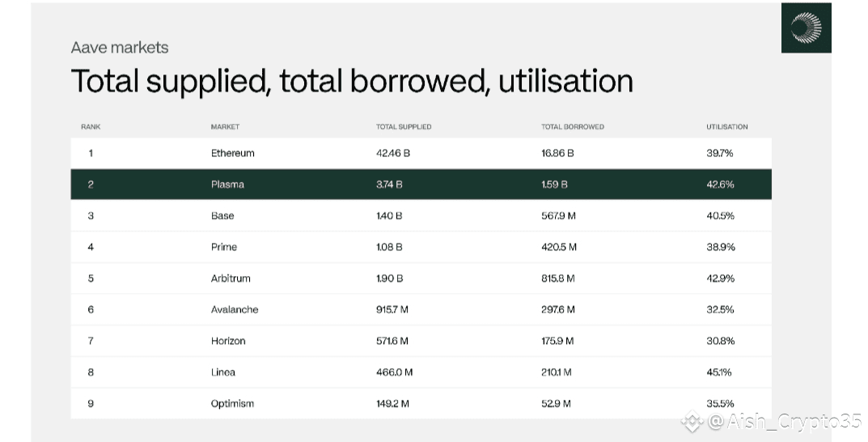Viewport: 868px width, 442px height.
Task: Click the watermark logo next to @Aish_Crypto35
Action: pyautogui.click(x=693, y=420)
